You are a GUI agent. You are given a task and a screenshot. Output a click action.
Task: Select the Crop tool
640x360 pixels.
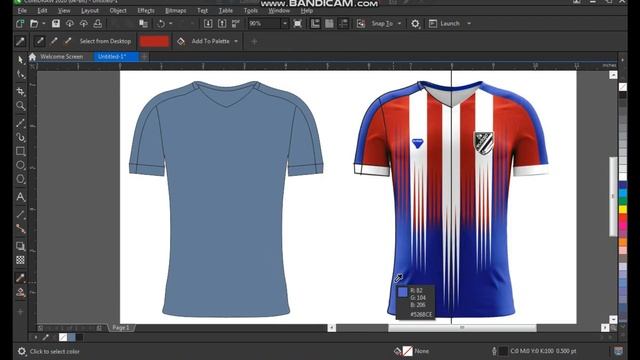20,91
